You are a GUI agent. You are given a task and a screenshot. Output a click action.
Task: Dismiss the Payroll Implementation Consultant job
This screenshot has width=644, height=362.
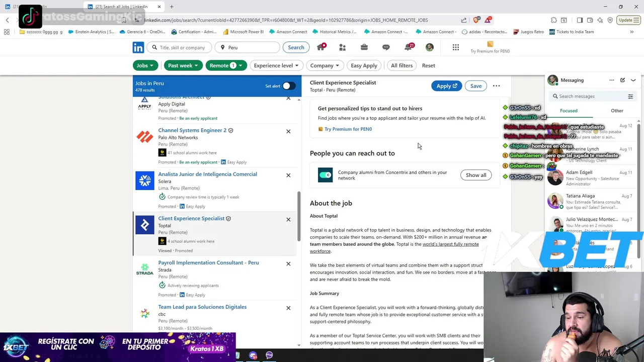288,263
